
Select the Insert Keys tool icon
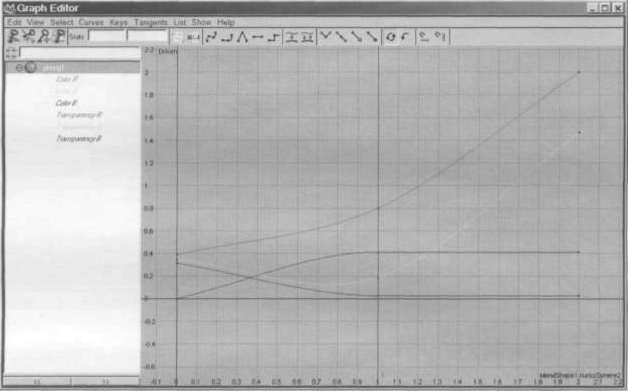coord(28,36)
